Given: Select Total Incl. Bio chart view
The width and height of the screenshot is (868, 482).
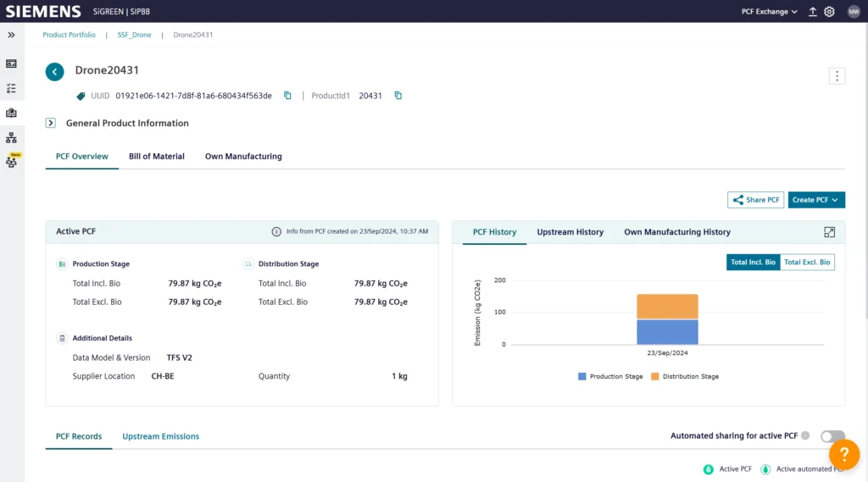Looking at the screenshot, I should [754, 263].
